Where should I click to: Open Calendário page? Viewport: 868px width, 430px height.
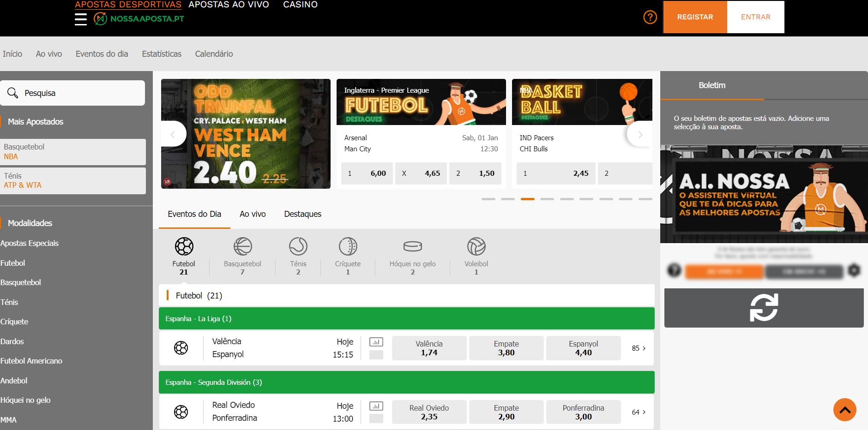[x=214, y=54]
